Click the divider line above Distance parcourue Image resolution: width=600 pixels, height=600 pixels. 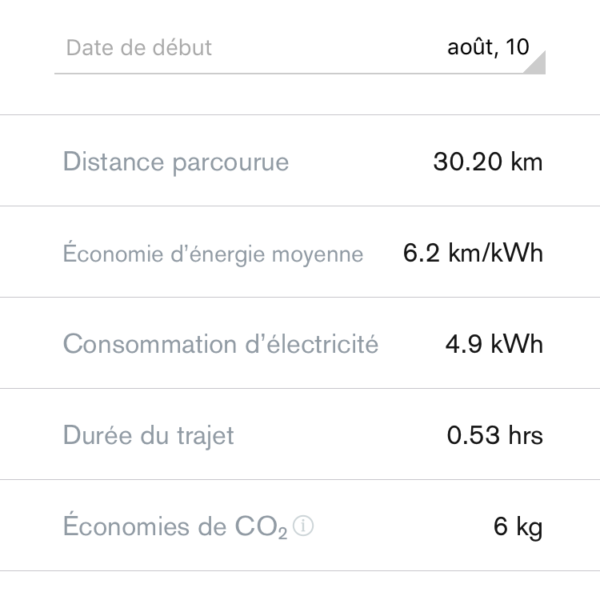pyautogui.click(x=300, y=115)
